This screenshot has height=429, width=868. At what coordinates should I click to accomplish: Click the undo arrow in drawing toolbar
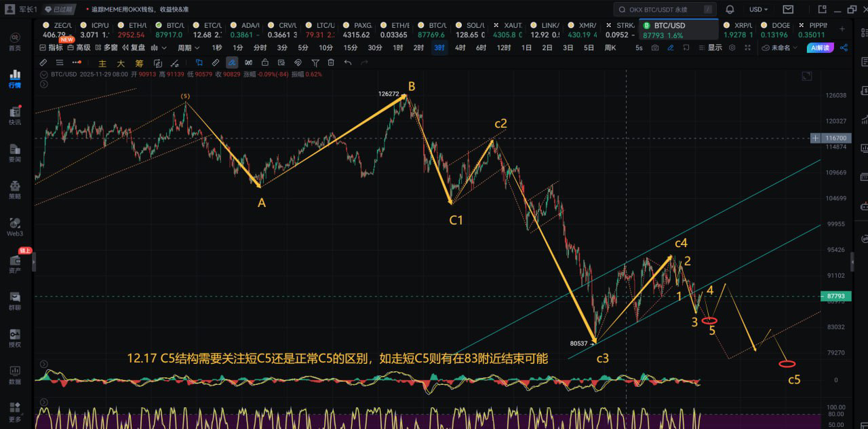click(x=348, y=62)
